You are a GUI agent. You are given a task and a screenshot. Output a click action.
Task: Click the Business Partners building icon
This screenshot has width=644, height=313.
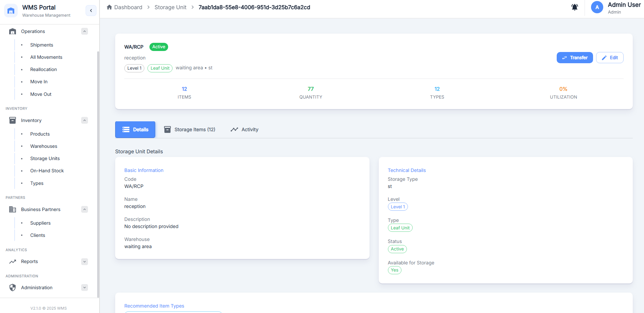click(x=13, y=209)
